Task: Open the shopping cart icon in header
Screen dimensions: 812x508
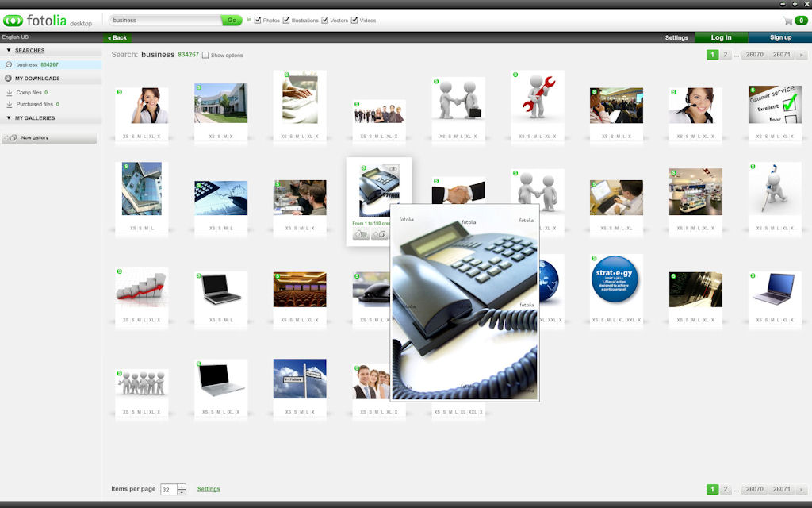Action: 787,21
